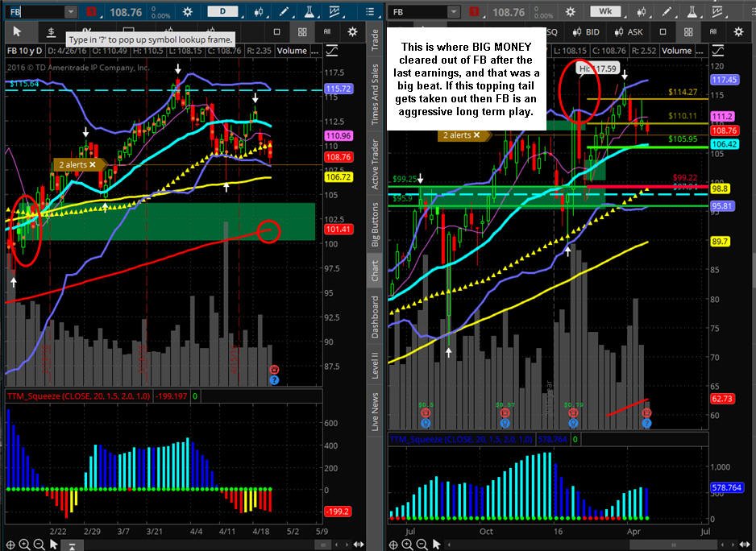
Task: Open the left chart's studies flask icon
Action: pyautogui.click(x=309, y=11)
